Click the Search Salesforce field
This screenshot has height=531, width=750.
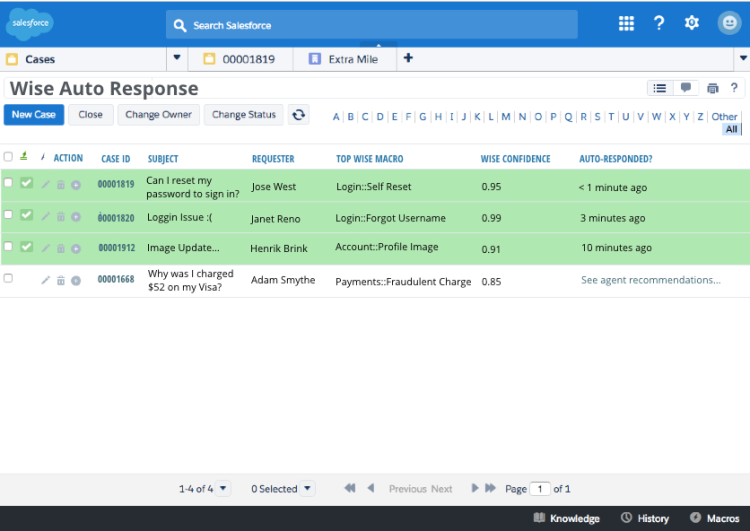(372, 25)
